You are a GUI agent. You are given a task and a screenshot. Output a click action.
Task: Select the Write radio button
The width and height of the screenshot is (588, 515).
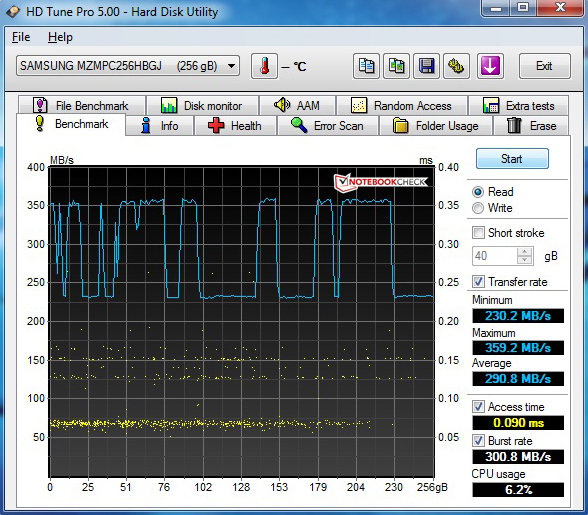pos(478,208)
